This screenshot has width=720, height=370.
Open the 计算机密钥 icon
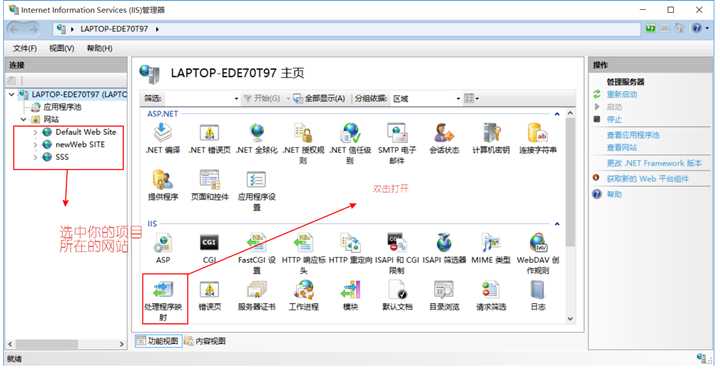[x=491, y=133]
